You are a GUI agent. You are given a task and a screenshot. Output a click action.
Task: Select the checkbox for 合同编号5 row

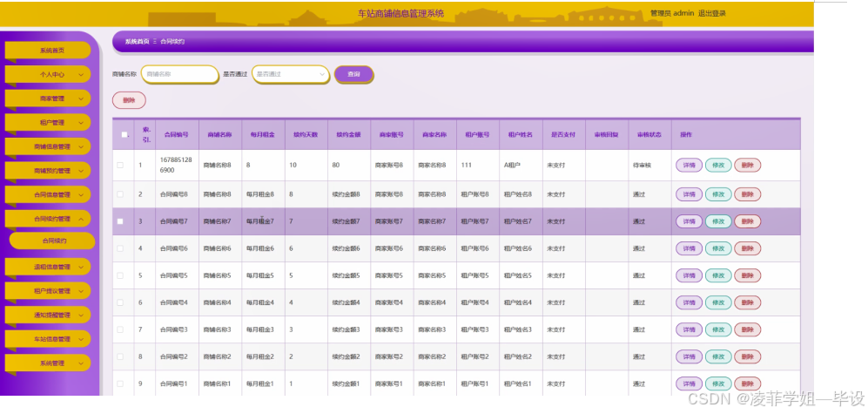[x=120, y=275]
